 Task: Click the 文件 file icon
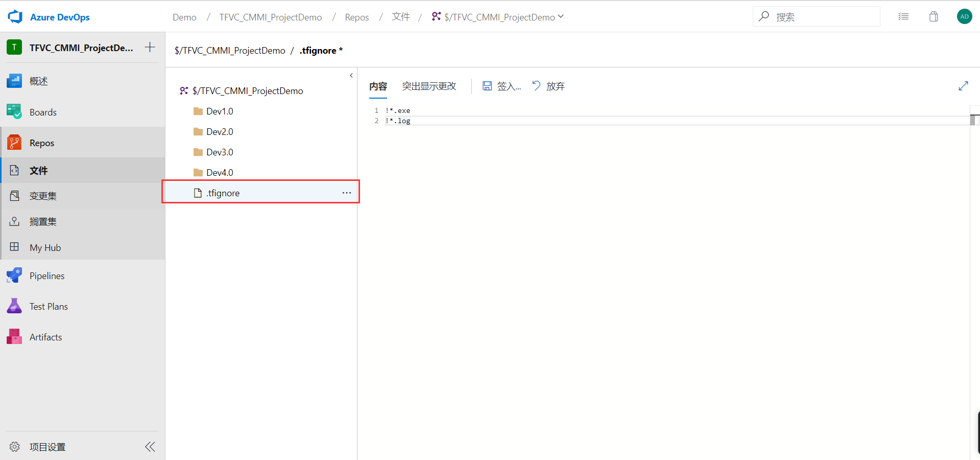point(14,170)
